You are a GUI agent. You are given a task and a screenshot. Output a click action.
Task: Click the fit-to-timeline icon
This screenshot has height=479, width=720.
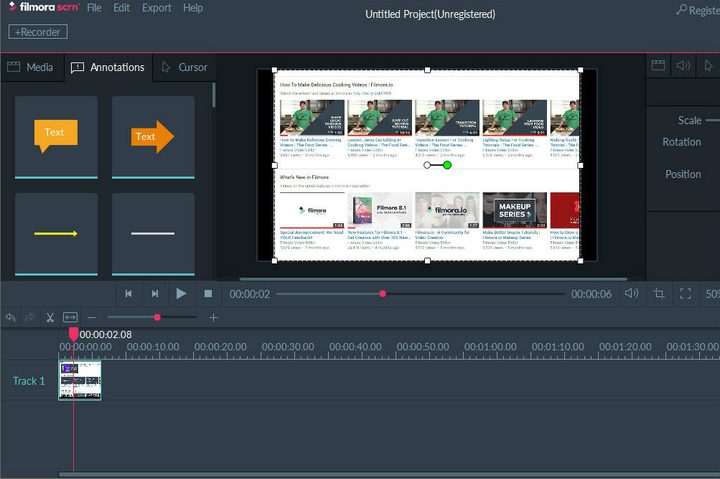(70, 317)
